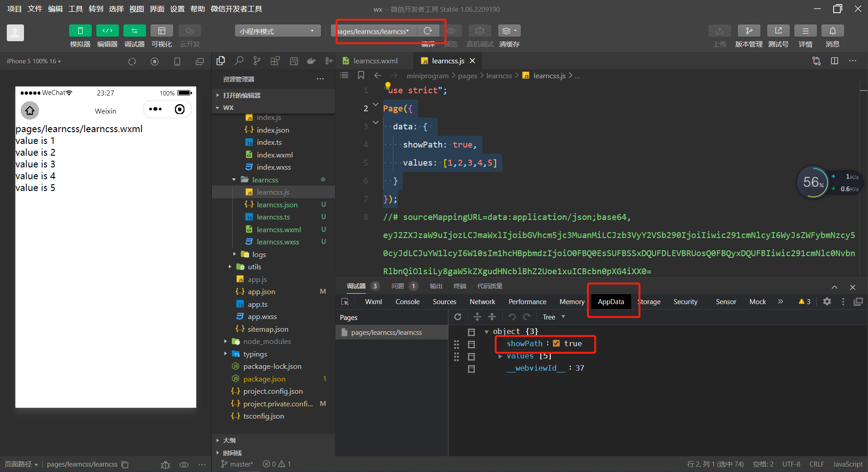
Task: Toggle the showPath checkbox in AppData
Action: [557, 343]
